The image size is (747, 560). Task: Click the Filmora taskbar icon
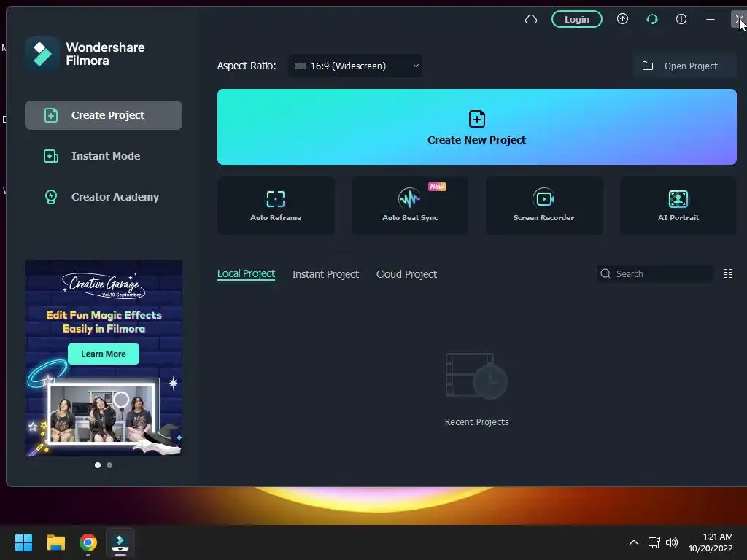tap(120, 542)
